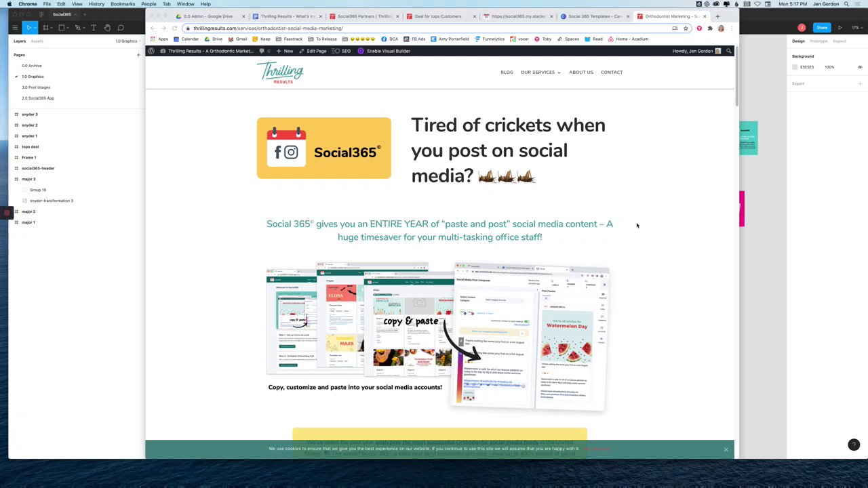The height and width of the screenshot is (488, 868).
Task: Switch to the Figma Assets tab
Action: pyautogui.click(x=37, y=41)
